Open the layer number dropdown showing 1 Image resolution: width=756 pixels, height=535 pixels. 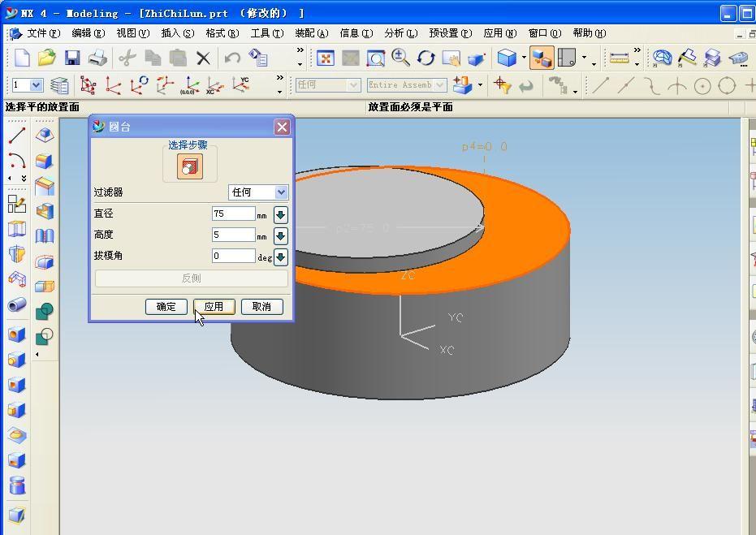click(x=28, y=85)
